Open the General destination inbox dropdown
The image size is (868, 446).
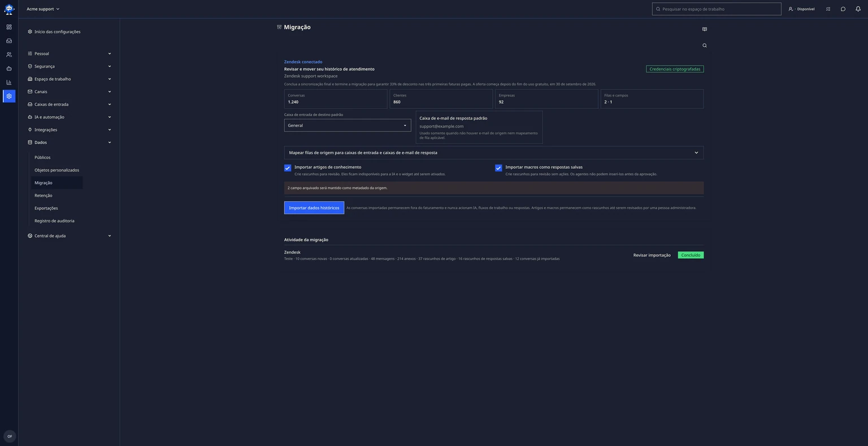(x=348, y=125)
